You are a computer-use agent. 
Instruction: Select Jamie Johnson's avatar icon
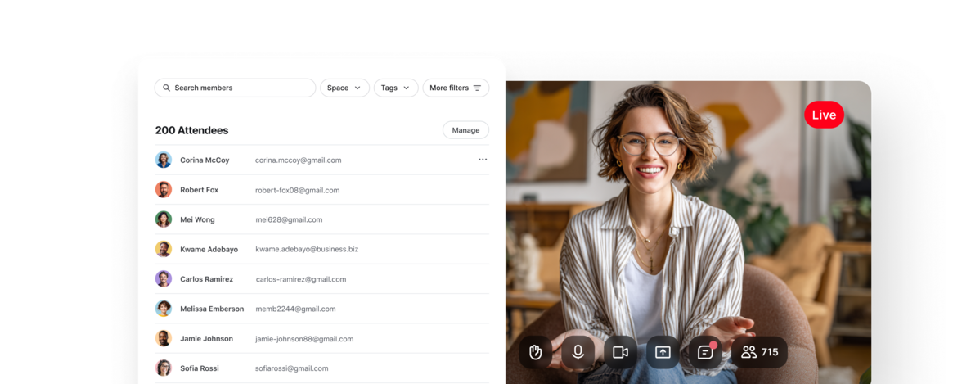point(164,338)
